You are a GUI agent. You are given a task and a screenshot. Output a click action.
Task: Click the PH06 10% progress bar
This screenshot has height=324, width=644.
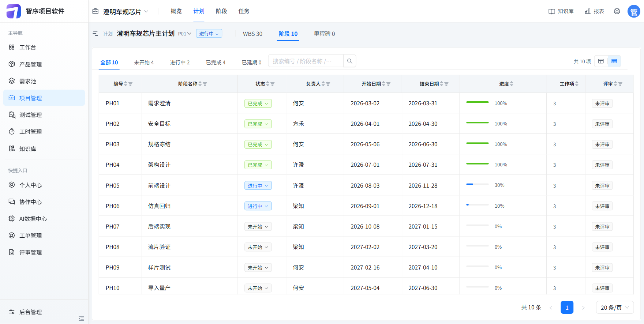click(x=477, y=205)
